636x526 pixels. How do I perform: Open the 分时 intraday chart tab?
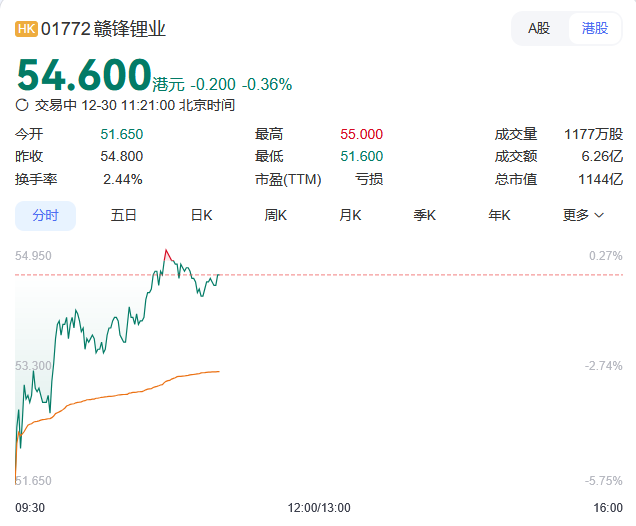[x=45, y=215]
